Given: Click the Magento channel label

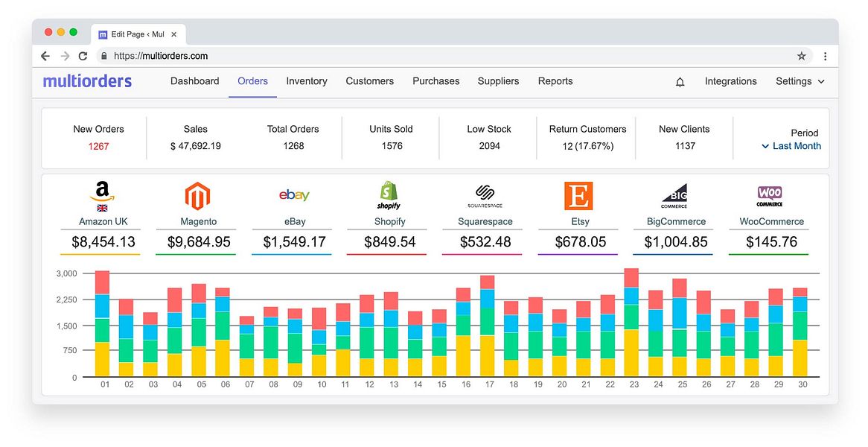Looking at the screenshot, I should click(x=198, y=221).
